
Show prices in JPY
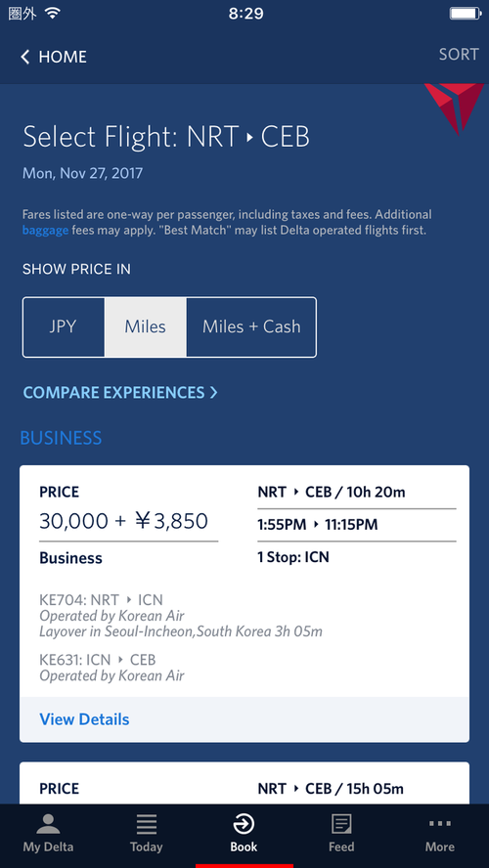coord(64,326)
